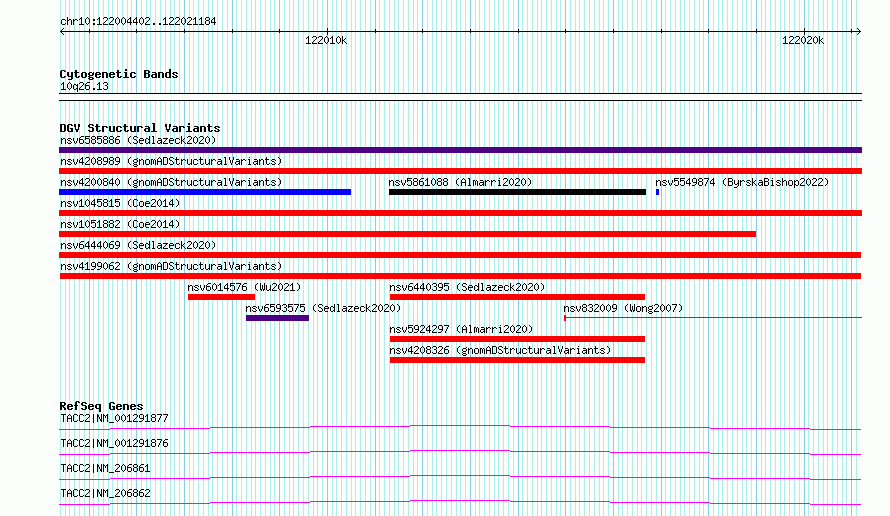Viewport: 890px width, 516px height.
Task: Select the red nsv5924297 variant bar
Action: [x=517, y=339]
